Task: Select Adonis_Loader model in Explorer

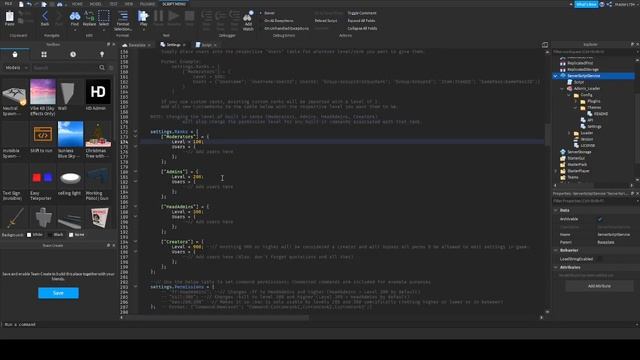Action: (x=587, y=88)
